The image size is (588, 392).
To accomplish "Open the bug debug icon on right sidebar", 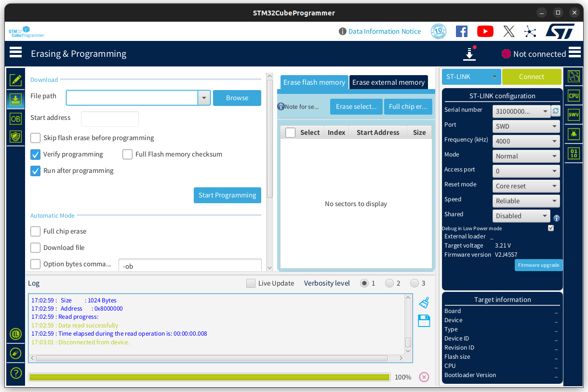I will click(x=574, y=134).
